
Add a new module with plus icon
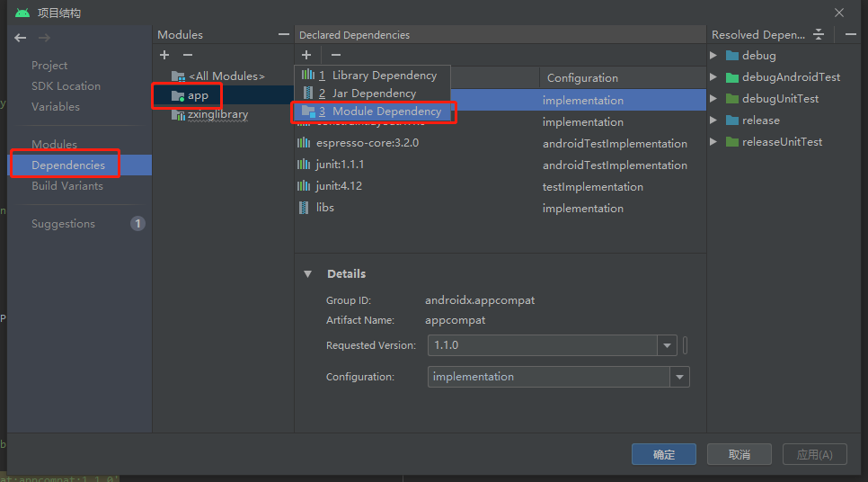pyautogui.click(x=164, y=55)
